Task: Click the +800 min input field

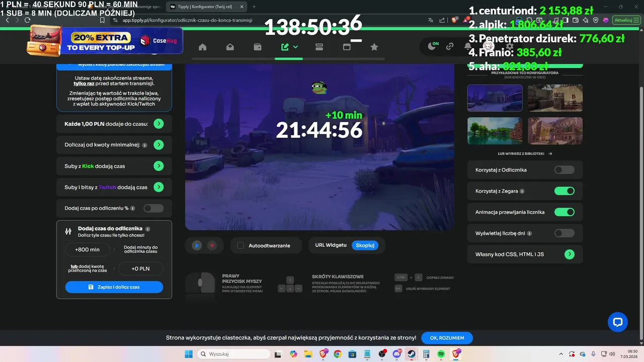Action: pos(88,249)
